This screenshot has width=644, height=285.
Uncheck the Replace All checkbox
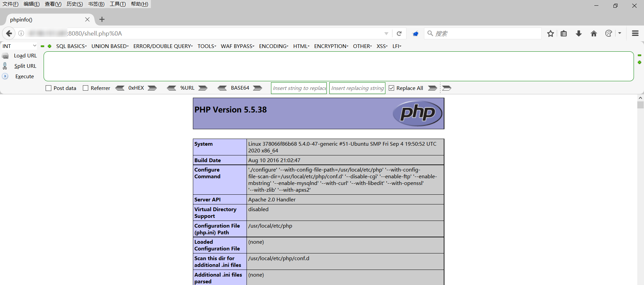tap(391, 88)
